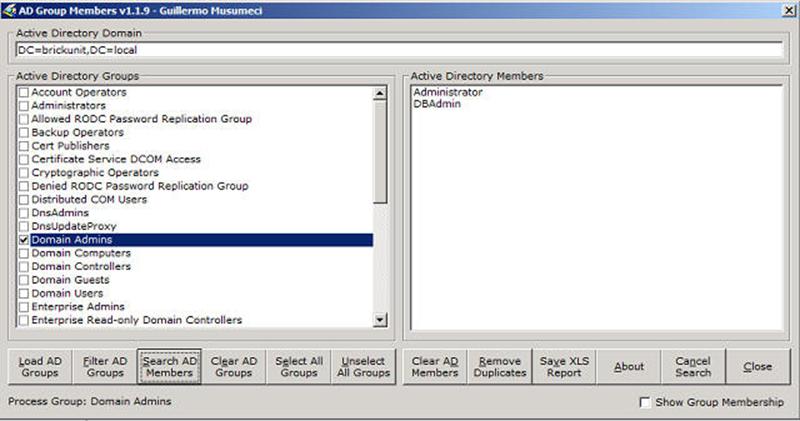Check the Domain Computers checkbox

tap(23, 254)
